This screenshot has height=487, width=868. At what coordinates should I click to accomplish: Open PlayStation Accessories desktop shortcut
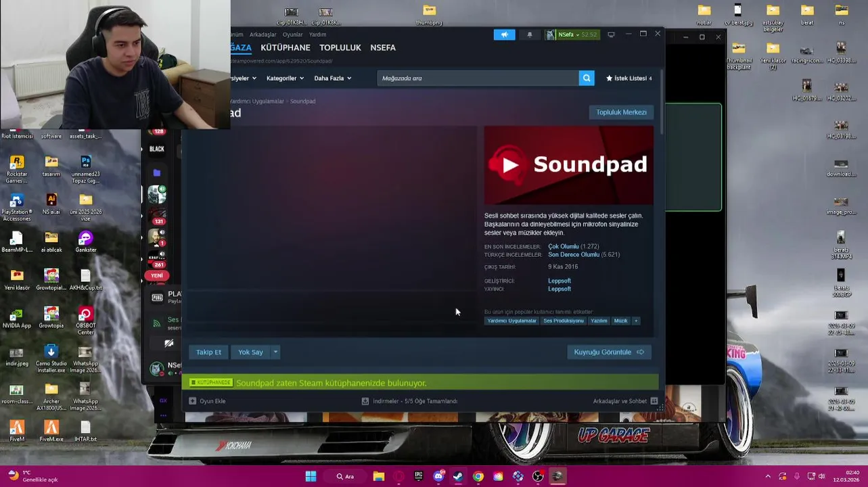coord(17,207)
